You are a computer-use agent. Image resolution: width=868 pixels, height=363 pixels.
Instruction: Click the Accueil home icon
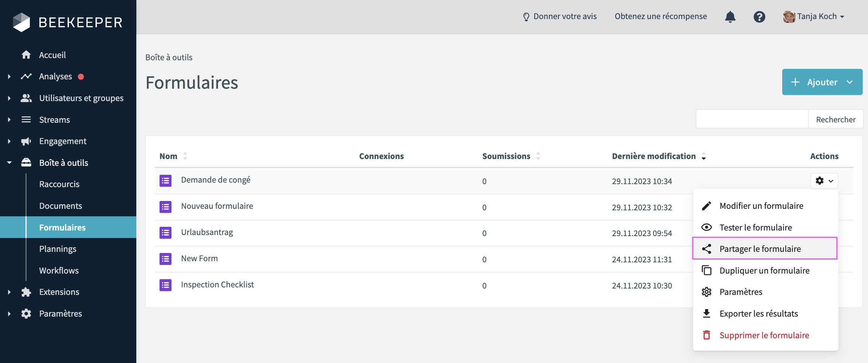(26, 55)
